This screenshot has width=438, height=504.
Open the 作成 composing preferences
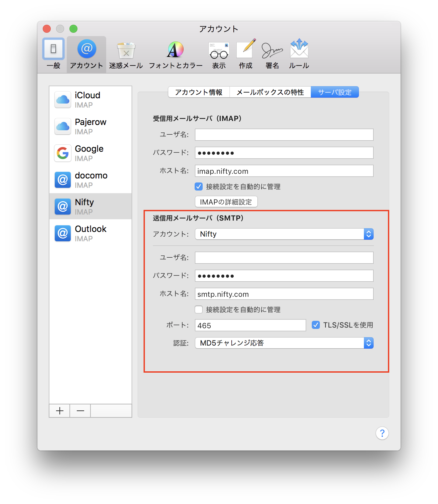246,54
